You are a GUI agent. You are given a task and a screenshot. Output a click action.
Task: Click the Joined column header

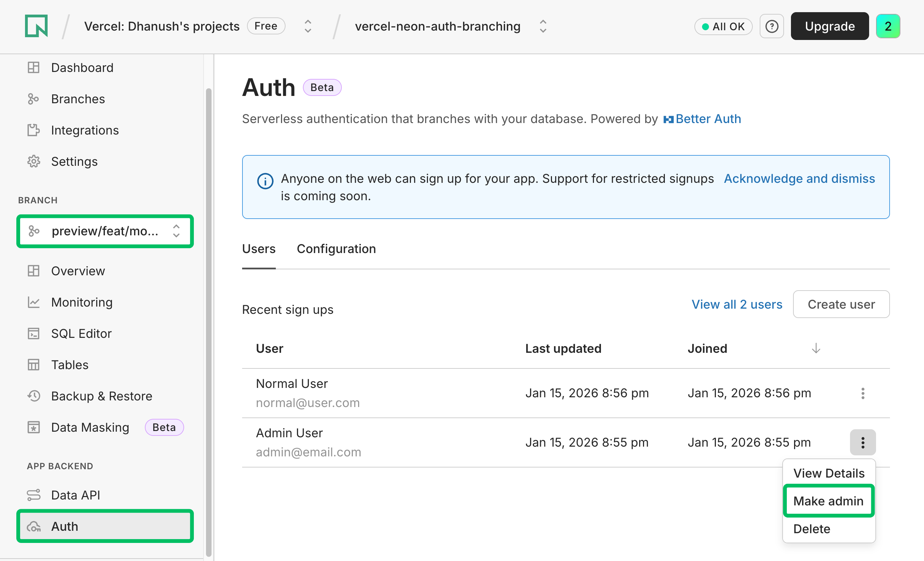point(707,348)
